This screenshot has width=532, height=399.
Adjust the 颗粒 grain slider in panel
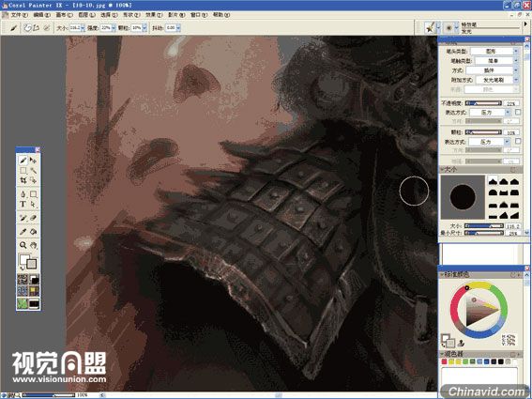point(483,132)
